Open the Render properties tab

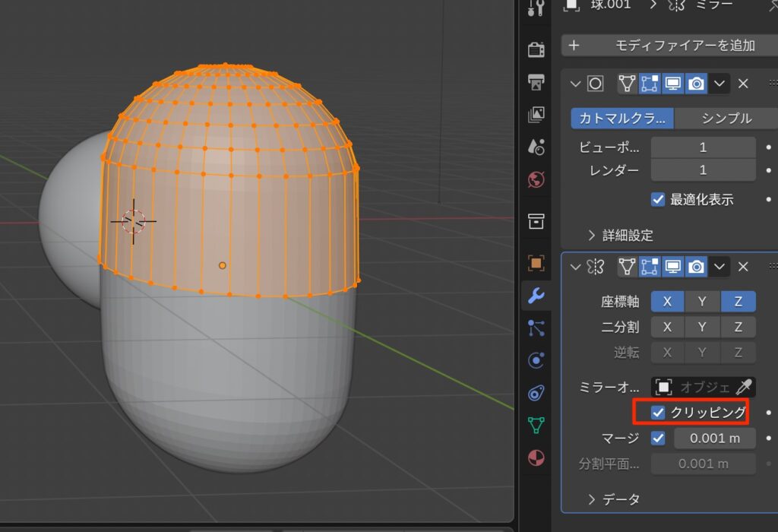(x=536, y=49)
